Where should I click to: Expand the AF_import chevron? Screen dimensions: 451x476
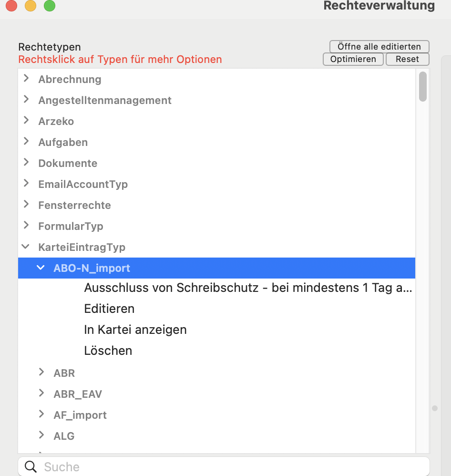click(41, 414)
